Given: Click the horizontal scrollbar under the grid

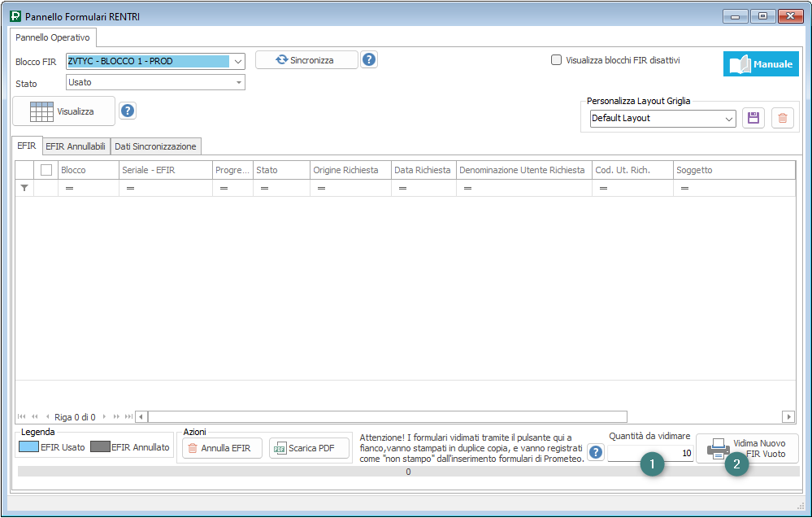Looking at the screenshot, I should click(x=463, y=416).
